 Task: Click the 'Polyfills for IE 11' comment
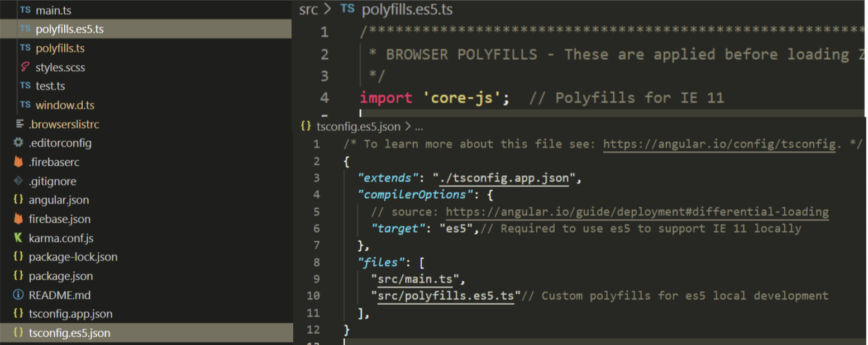click(x=626, y=98)
